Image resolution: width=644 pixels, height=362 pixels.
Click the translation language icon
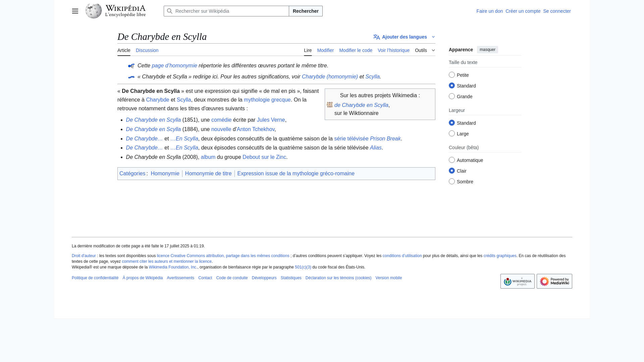tap(376, 37)
